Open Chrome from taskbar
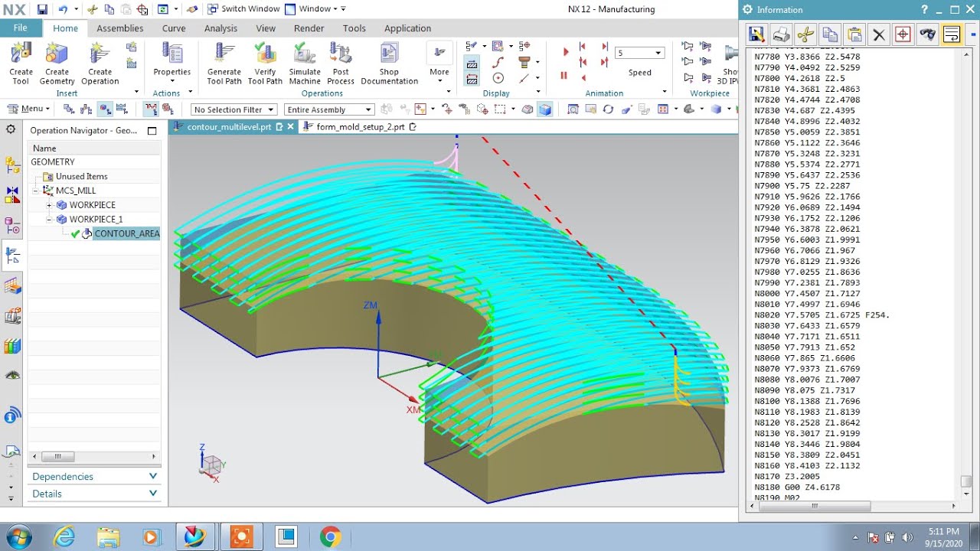Viewport: 980px width, 551px height. pos(330,537)
